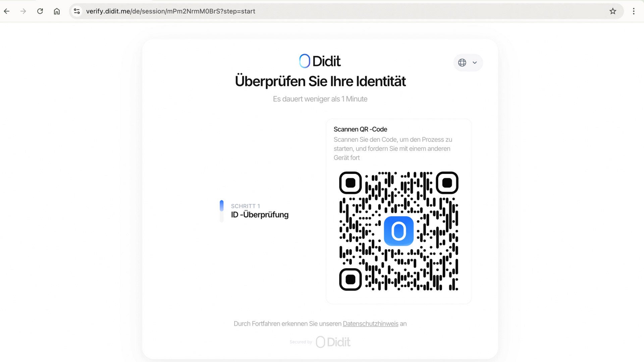This screenshot has height=362, width=644.
Task: Click the QR scan instructions paragraph
Action: click(393, 148)
